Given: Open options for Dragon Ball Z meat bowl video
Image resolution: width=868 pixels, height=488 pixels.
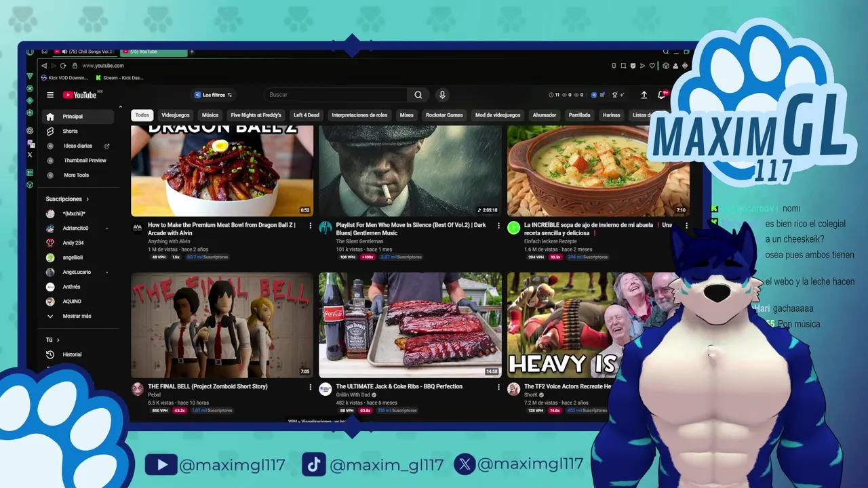Looking at the screenshot, I should [x=311, y=226].
